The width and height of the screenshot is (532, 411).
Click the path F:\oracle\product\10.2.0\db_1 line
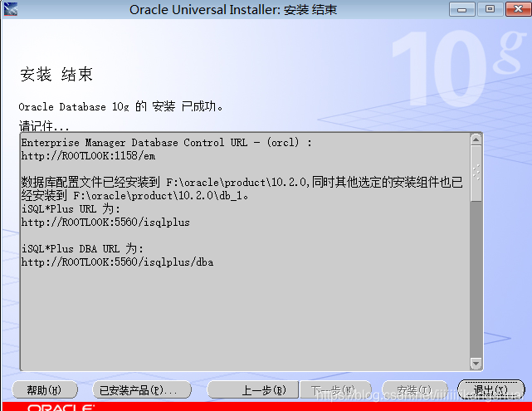click(135, 195)
